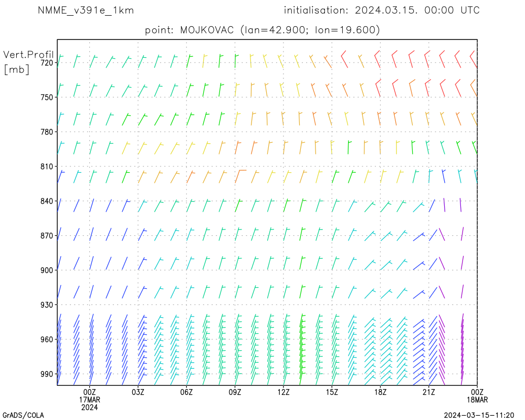Click the orange flat-topped barb at 09Z below 810
This screenshot has height=420, width=525.
[240, 176]
